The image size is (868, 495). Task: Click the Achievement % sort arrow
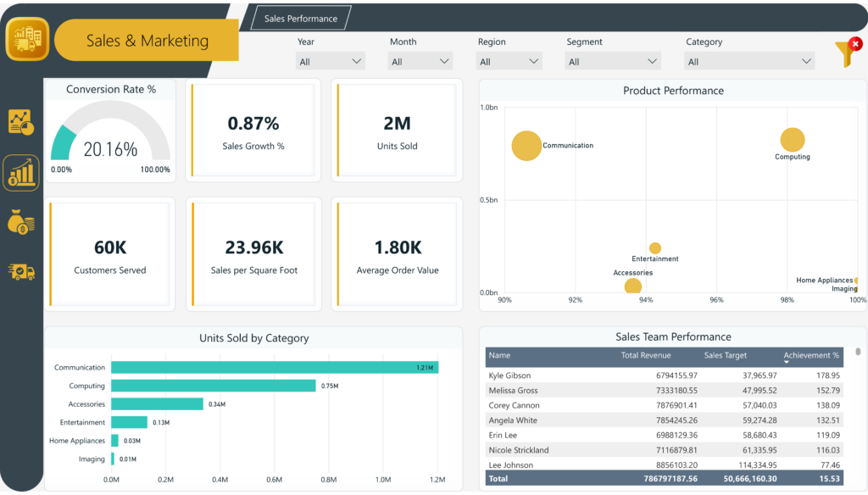coord(787,363)
